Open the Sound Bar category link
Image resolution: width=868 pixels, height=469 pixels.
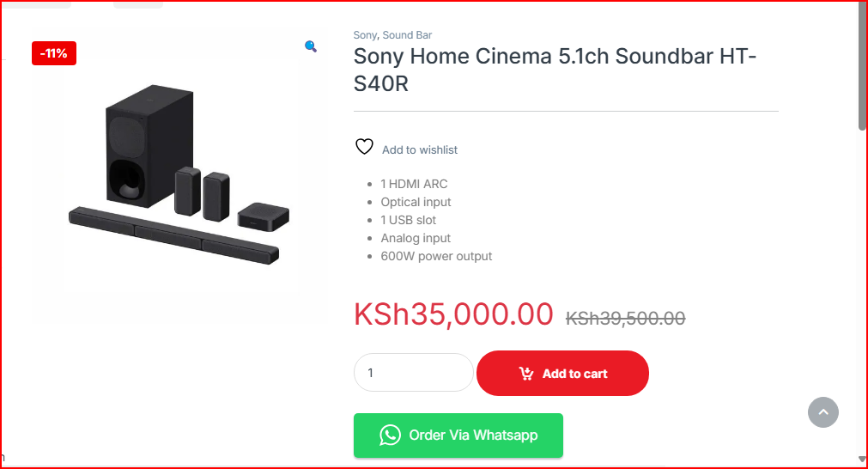(407, 35)
